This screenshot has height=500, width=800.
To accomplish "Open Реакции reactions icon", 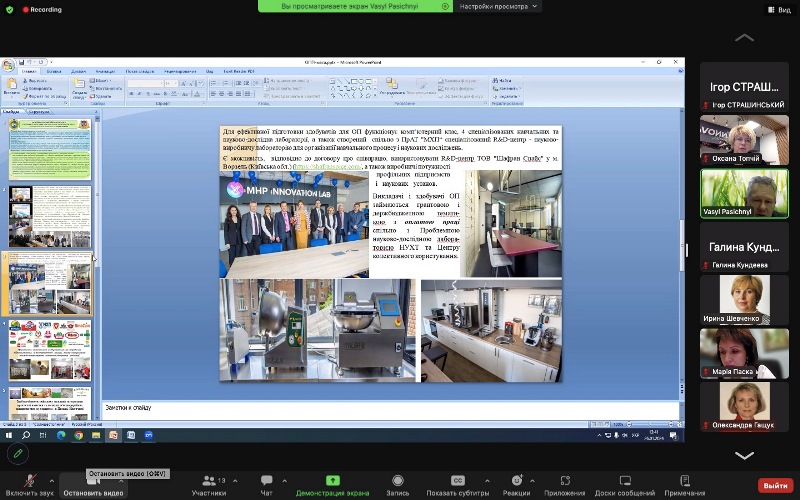I will [x=516, y=481].
